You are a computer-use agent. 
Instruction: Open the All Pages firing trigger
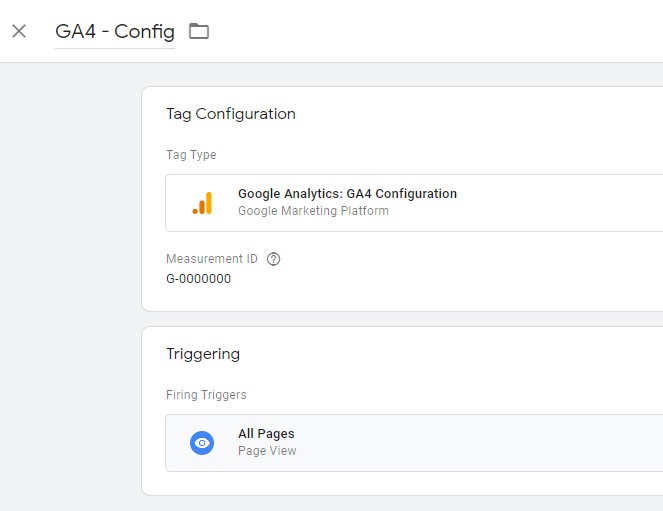pyautogui.click(x=414, y=443)
